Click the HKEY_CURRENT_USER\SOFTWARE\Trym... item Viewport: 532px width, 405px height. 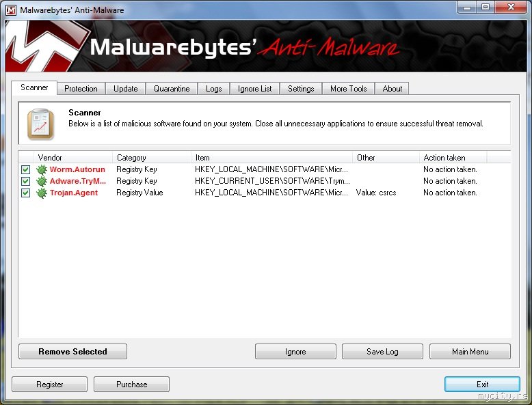click(x=272, y=181)
